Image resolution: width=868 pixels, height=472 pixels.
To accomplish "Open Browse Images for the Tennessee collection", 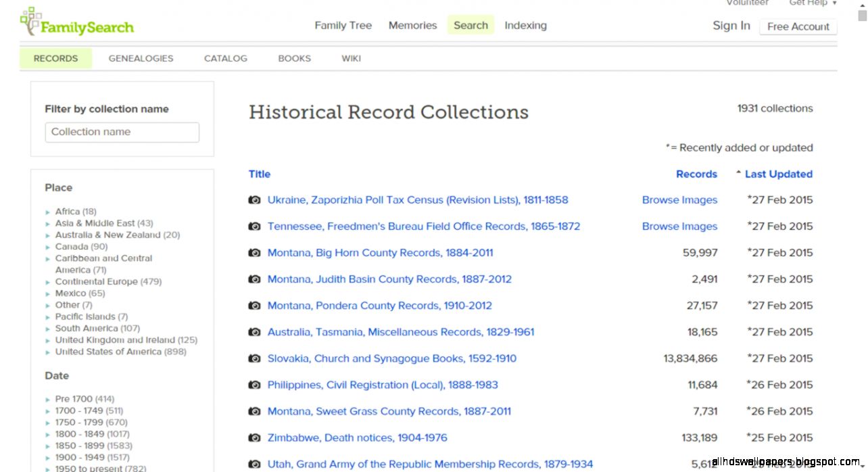I will pyautogui.click(x=679, y=226).
